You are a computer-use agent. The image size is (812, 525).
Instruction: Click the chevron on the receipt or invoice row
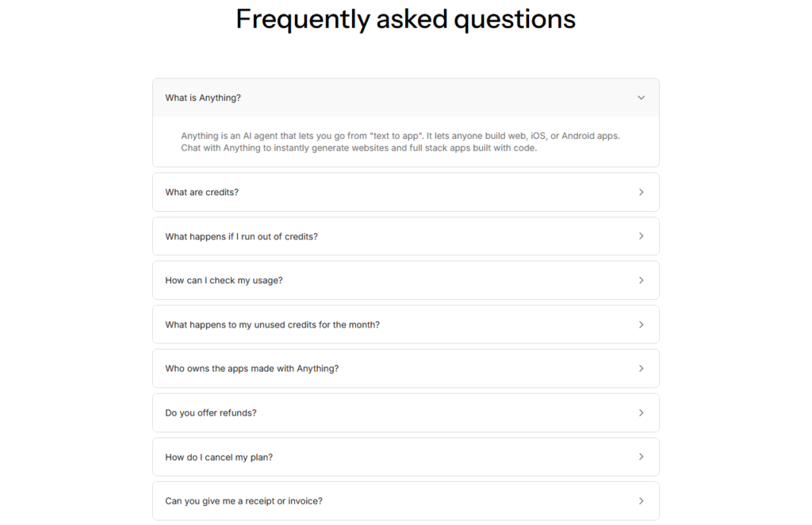pos(642,500)
